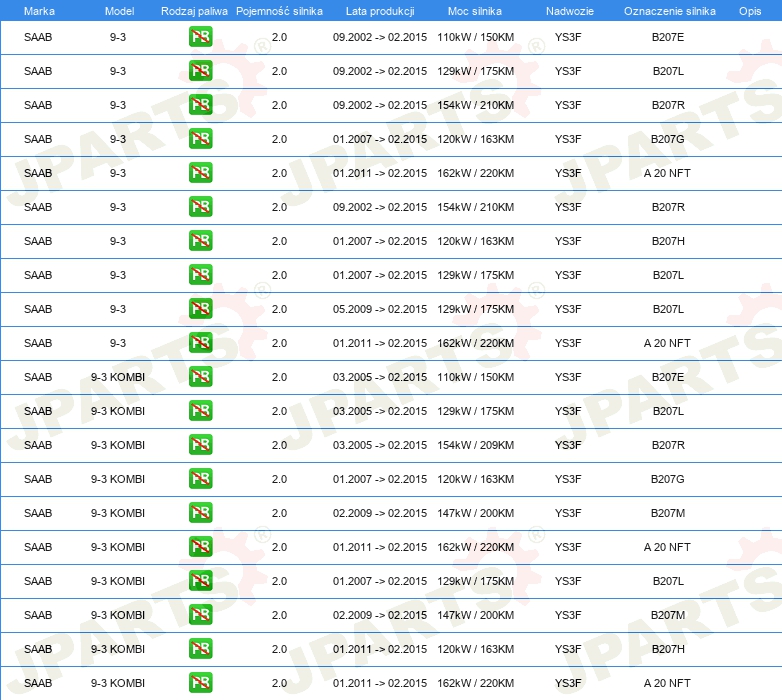Click the fuel icon in the last table row
The height and width of the screenshot is (700, 782).
pyautogui.click(x=200, y=683)
